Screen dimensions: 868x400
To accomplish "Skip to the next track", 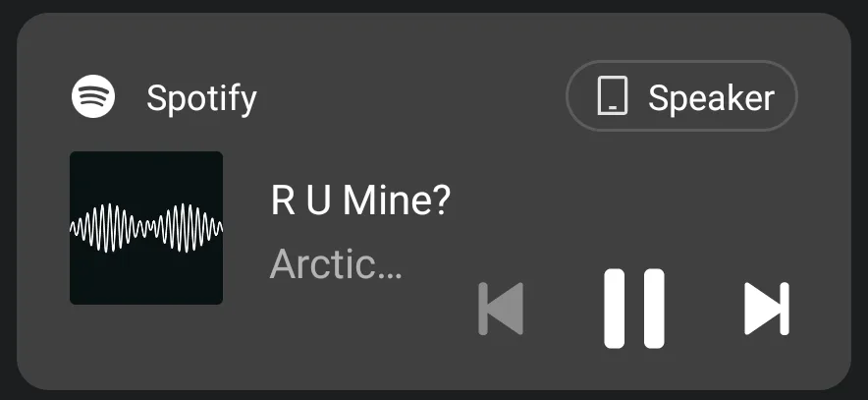I will (767, 309).
